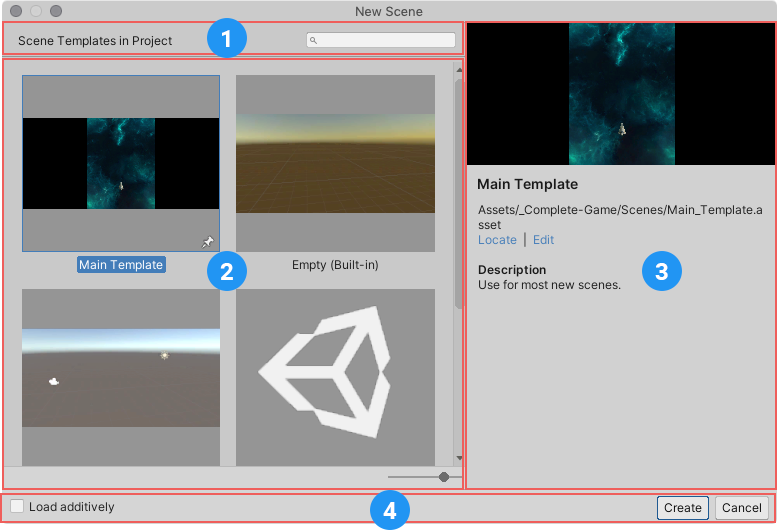Enable the Load additively checkbox
The width and height of the screenshot is (777, 530).
(17, 507)
